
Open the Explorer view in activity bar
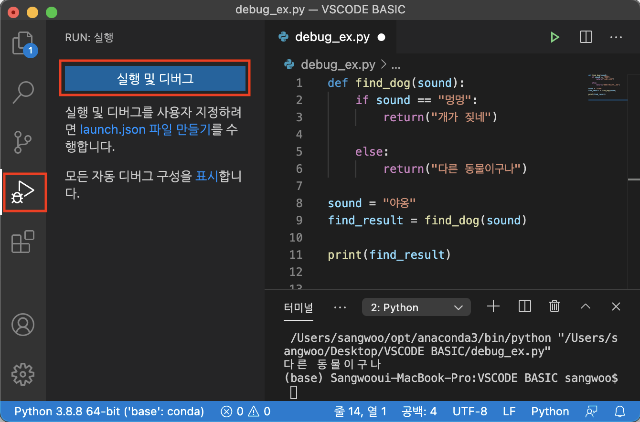tap(23, 43)
